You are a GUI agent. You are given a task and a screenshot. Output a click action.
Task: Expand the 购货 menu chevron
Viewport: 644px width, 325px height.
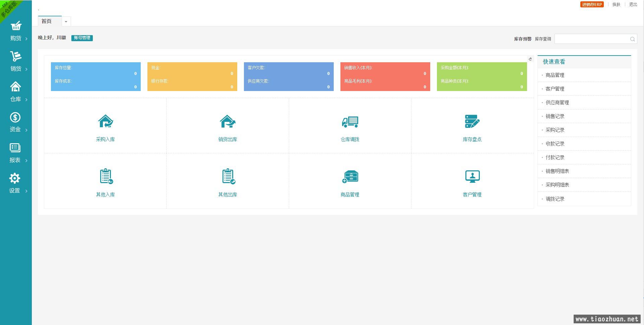point(26,39)
